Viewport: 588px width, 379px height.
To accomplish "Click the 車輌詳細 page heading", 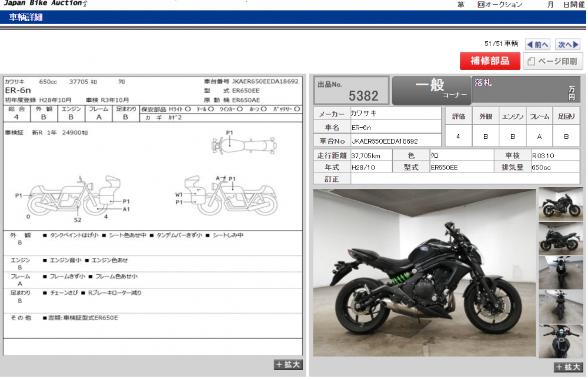I will point(26,17).
